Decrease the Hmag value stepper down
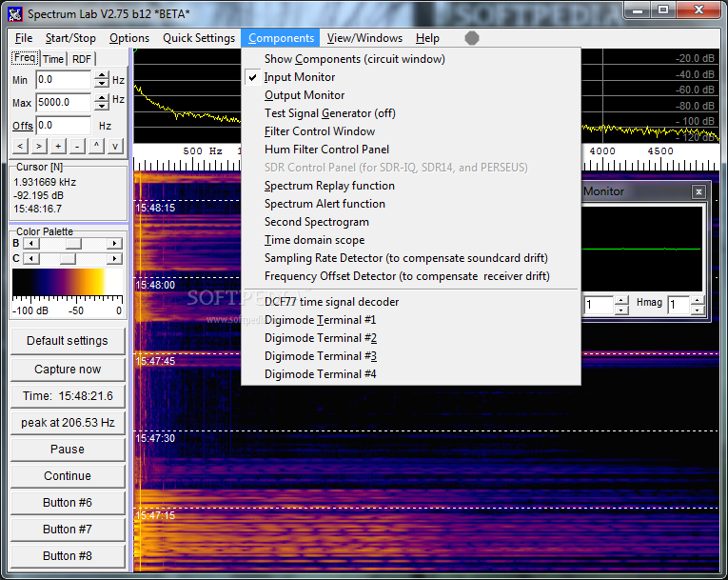728x580 pixels. tap(698, 310)
